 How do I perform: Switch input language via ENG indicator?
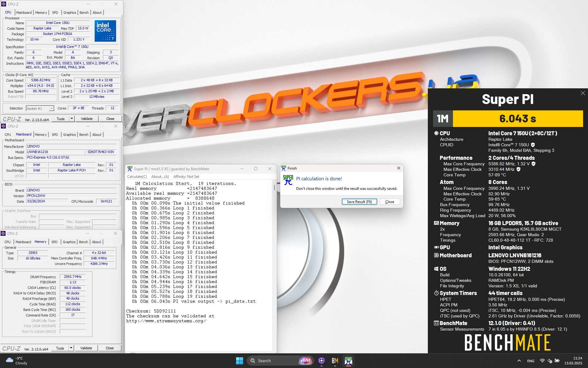tap(531, 361)
